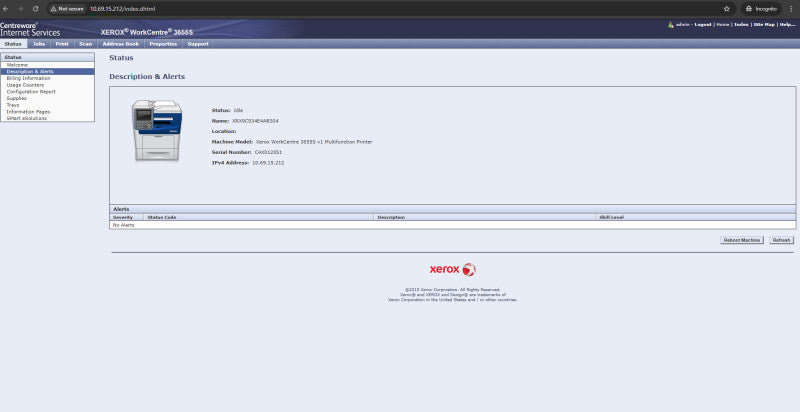Open the browser three-dot menu

(x=791, y=9)
